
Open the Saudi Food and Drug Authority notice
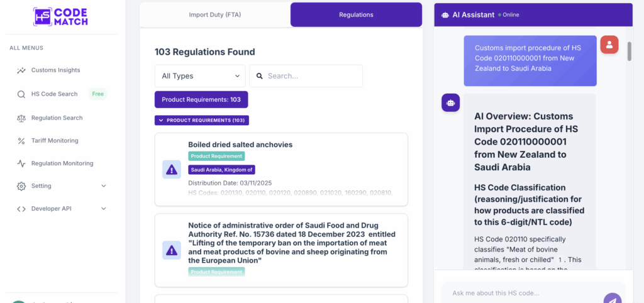coord(292,243)
